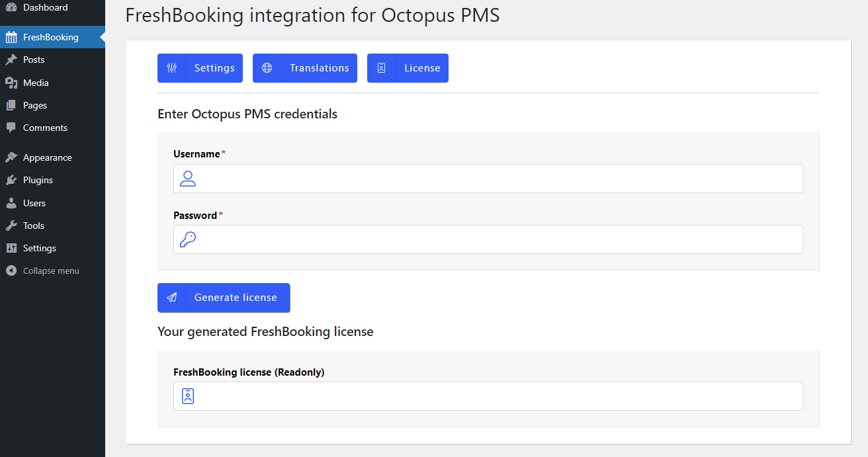Focus the Username input field
Viewport: 868px width, 457px height.
pos(488,179)
